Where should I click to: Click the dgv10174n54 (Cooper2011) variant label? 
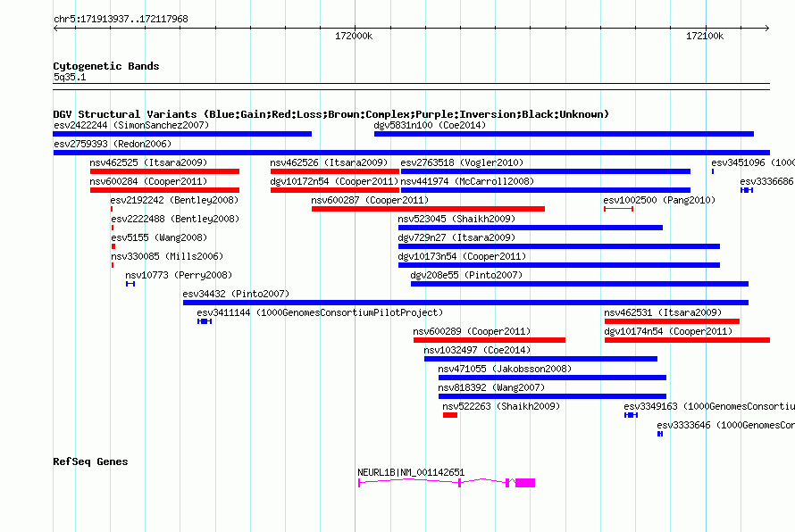coord(669,331)
